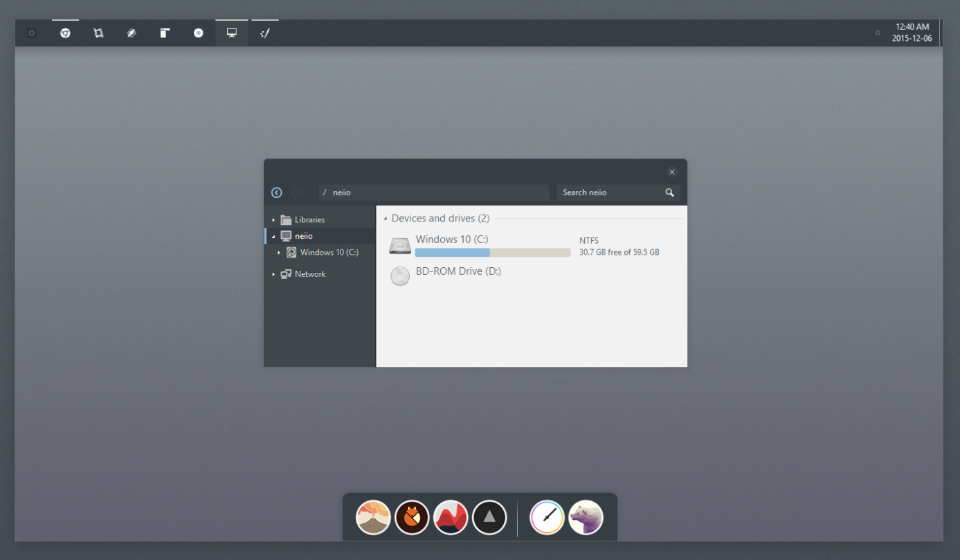Expand the Network tree node
Viewport: 960px width, 560px height.
(273, 275)
